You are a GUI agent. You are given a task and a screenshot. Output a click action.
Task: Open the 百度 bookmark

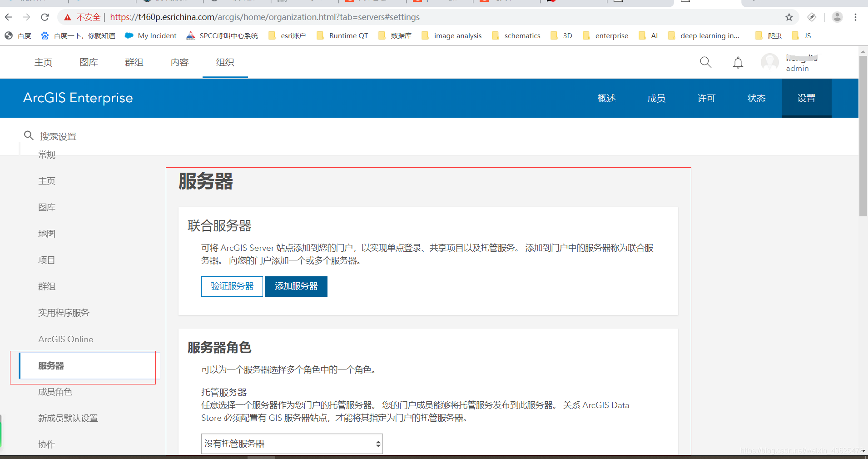[x=18, y=36]
